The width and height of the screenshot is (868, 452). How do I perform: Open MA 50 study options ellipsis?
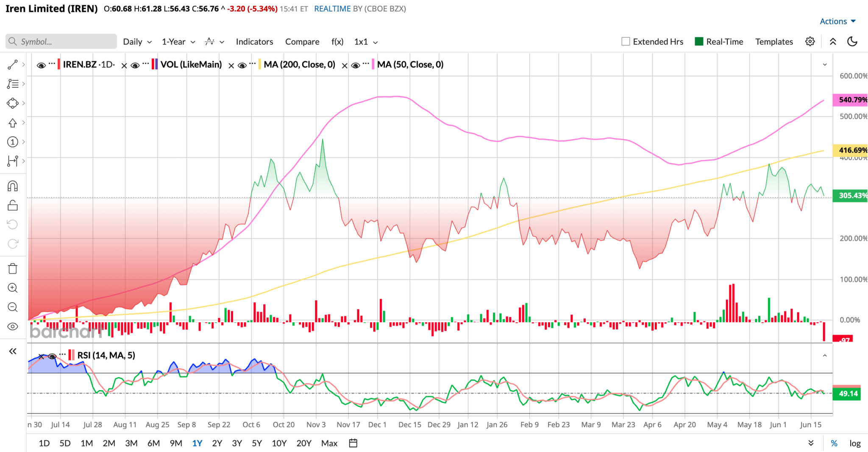(366, 64)
